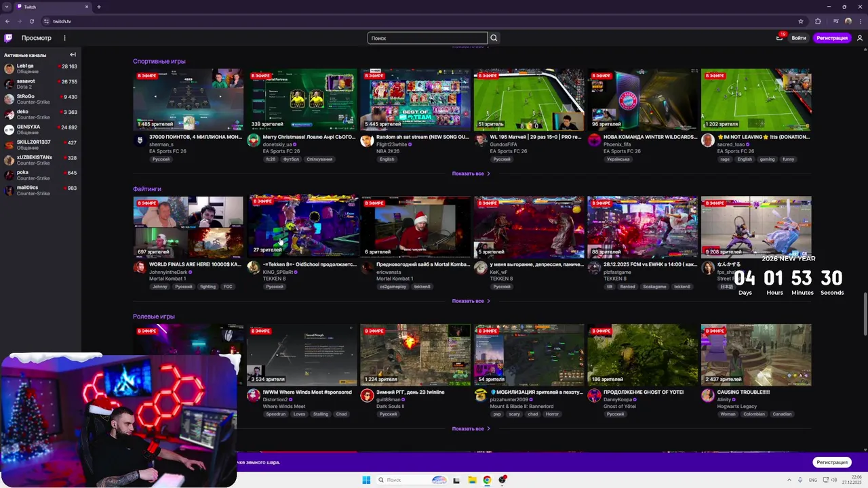Viewport: 868px width, 488px height.
Task: Open the three-dot menu beside Просмотр
Action: (64, 38)
